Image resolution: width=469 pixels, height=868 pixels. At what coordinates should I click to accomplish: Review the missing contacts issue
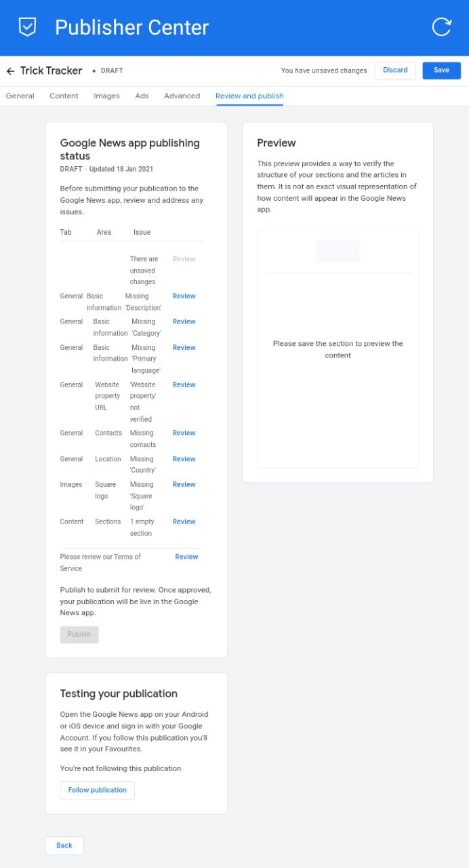pyautogui.click(x=184, y=433)
